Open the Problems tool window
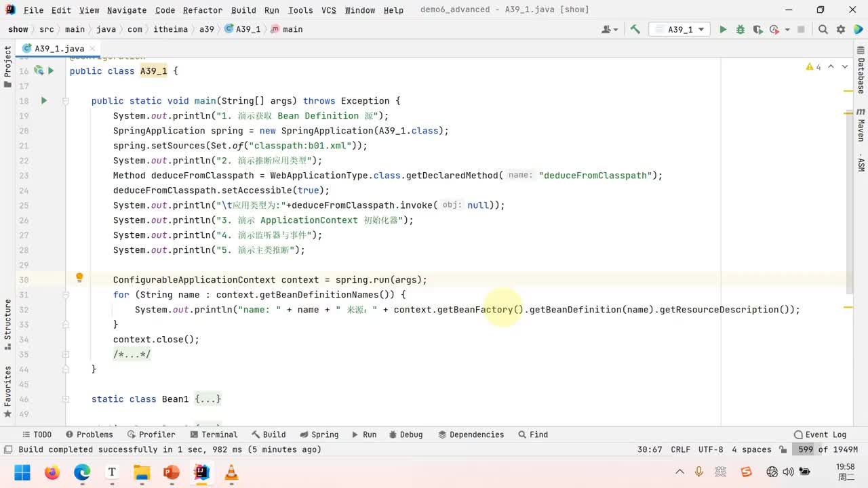The image size is (868, 488). 89,434
